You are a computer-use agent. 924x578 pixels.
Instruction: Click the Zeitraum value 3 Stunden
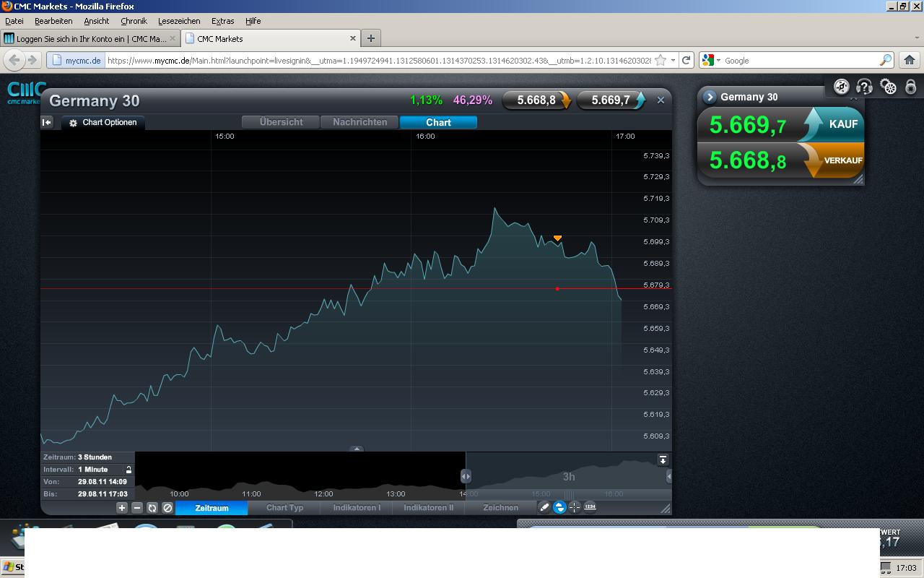[x=95, y=457]
